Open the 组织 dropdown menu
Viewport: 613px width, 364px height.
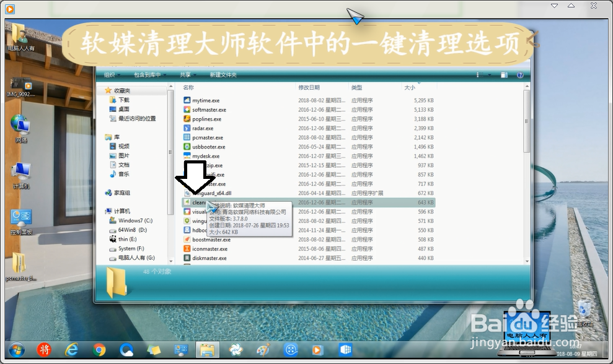[112, 75]
